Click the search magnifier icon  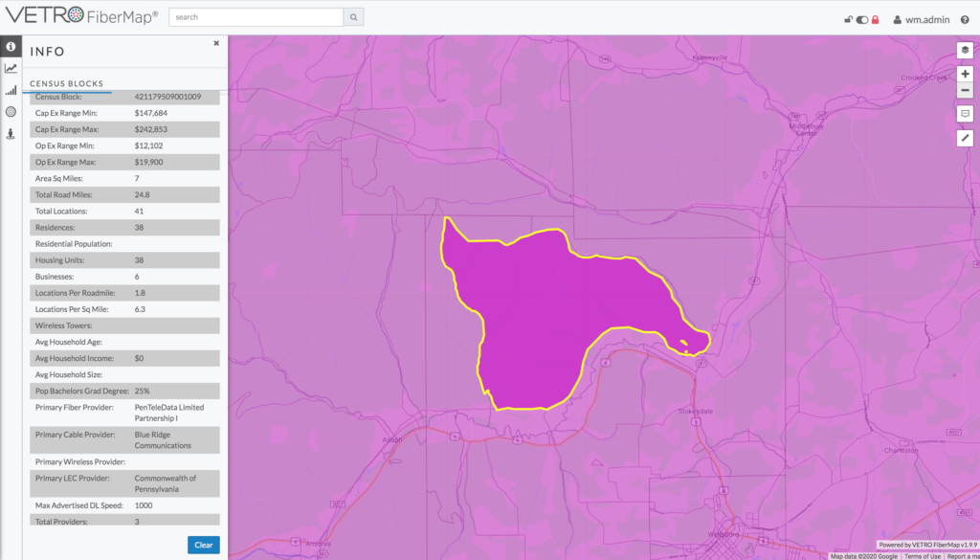click(352, 17)
